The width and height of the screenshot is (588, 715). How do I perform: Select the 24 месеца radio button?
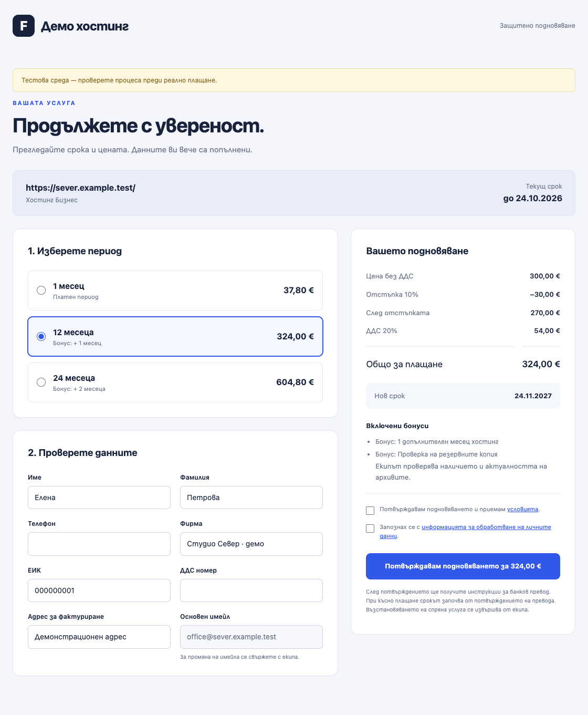point(41,382)
